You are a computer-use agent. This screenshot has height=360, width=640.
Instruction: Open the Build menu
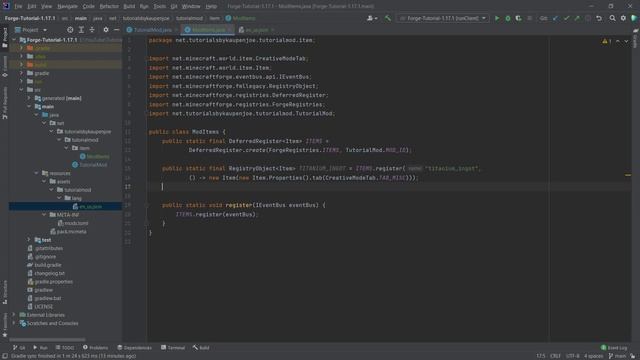[129, 7]
